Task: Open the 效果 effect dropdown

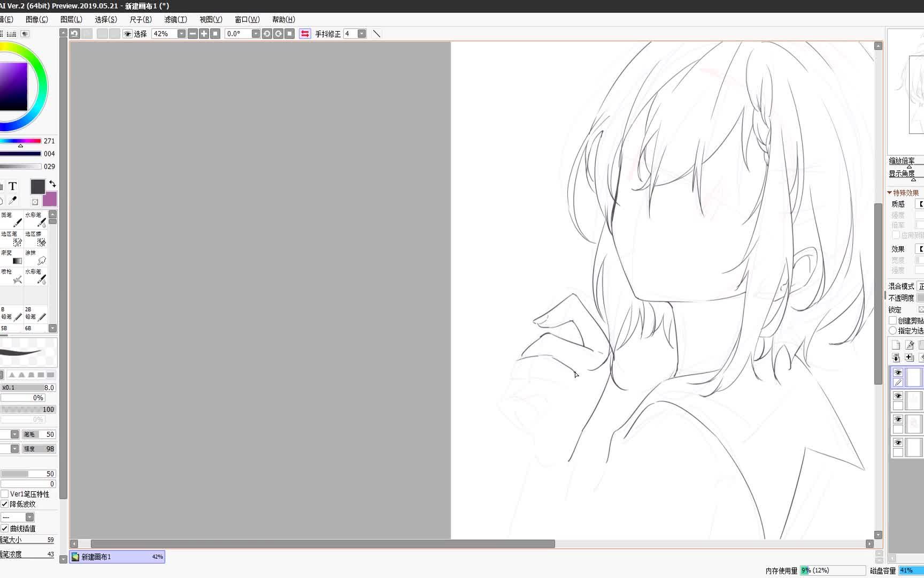Action: 920,249
